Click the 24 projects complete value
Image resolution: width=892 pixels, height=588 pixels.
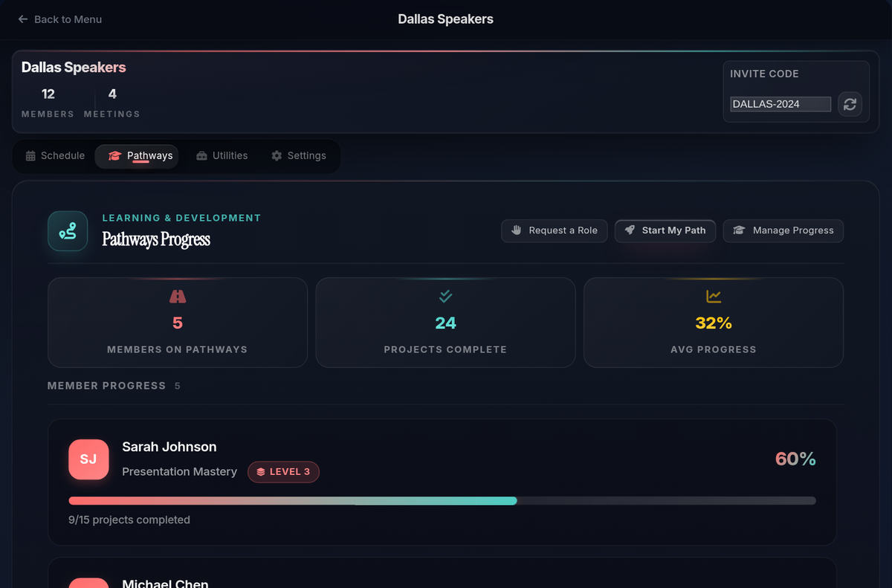point(446,323)
